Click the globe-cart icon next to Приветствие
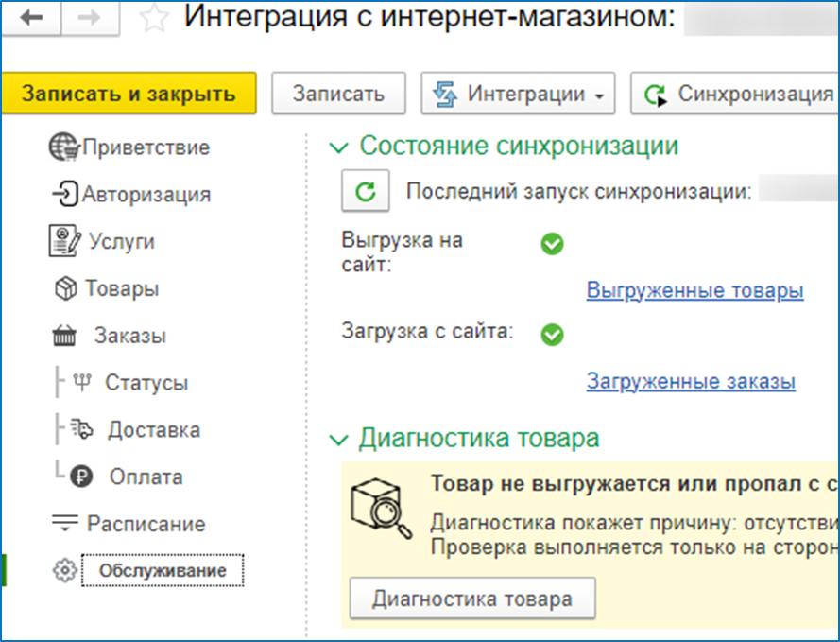840x642 pixels. [x=64, y=147]
